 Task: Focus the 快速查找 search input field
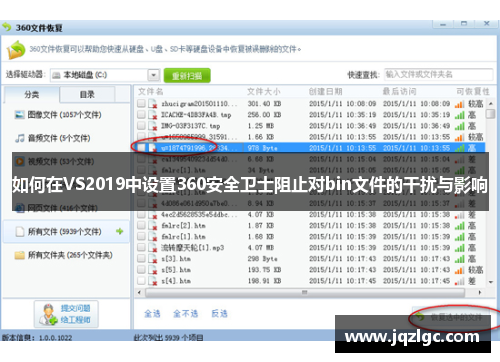(438, 74)
